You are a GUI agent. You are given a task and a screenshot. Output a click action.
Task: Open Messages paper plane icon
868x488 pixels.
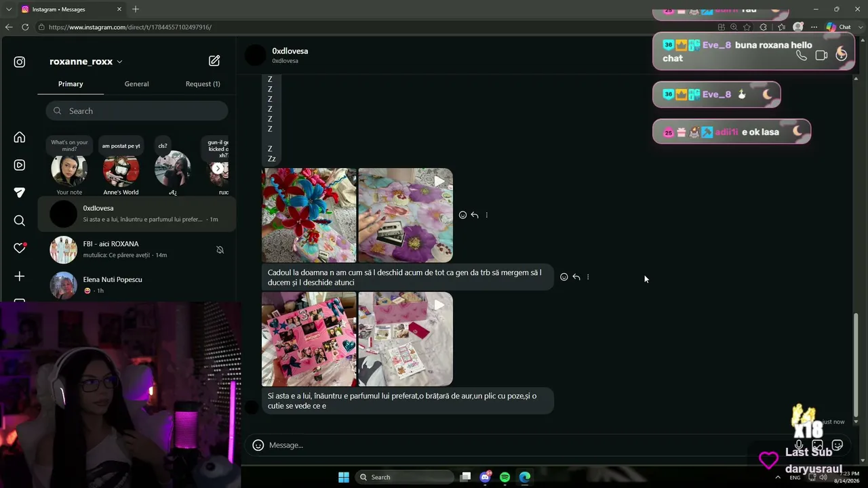20,192
